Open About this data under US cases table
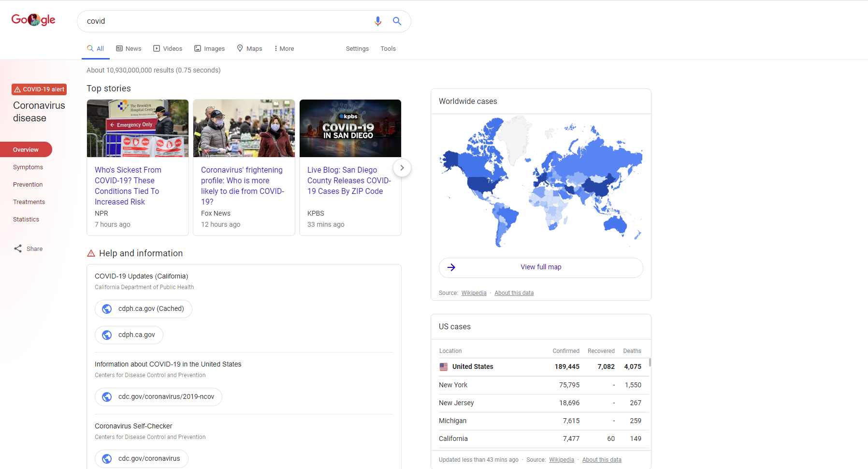The height and width of the screenshot is (469, 868). click(602, 460)
